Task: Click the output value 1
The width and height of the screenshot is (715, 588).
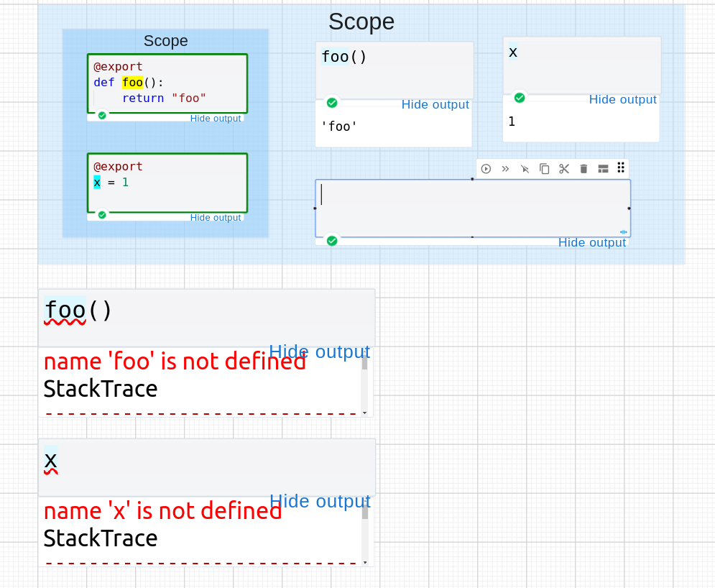Action: click(512, 121)
